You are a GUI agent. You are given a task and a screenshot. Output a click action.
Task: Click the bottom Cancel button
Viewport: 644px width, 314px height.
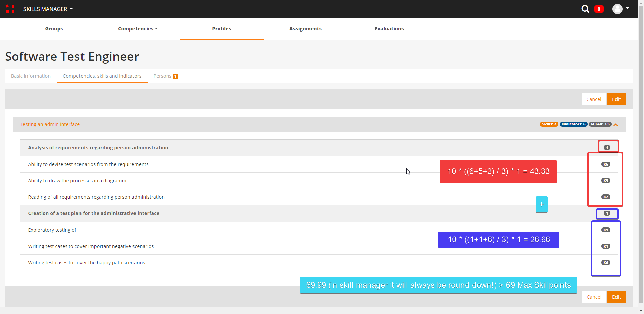594,297
